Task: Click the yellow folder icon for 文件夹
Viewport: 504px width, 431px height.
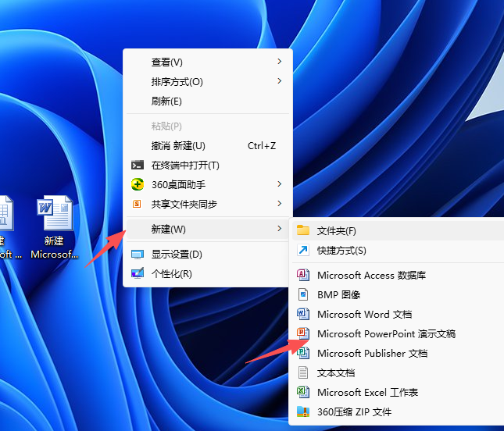Action: tap(303, 230)
